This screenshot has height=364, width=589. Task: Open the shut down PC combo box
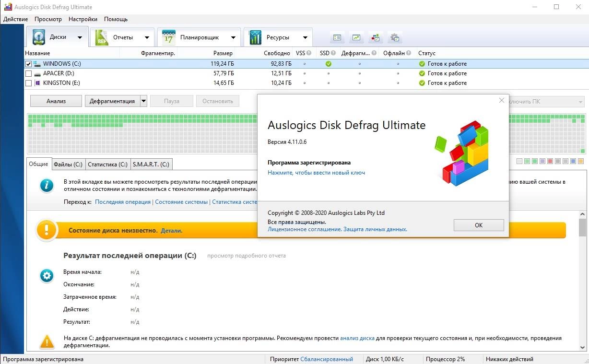pos(546,102)
